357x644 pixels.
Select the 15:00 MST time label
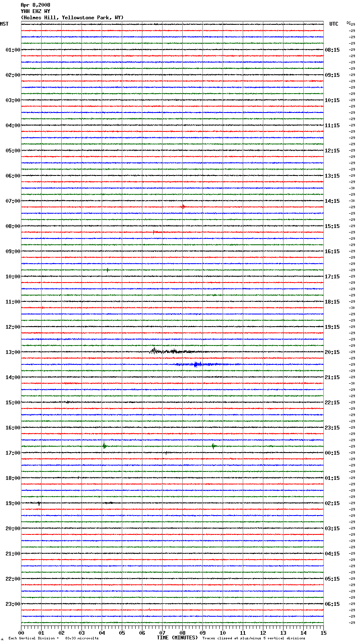click(x=13, y=403)
